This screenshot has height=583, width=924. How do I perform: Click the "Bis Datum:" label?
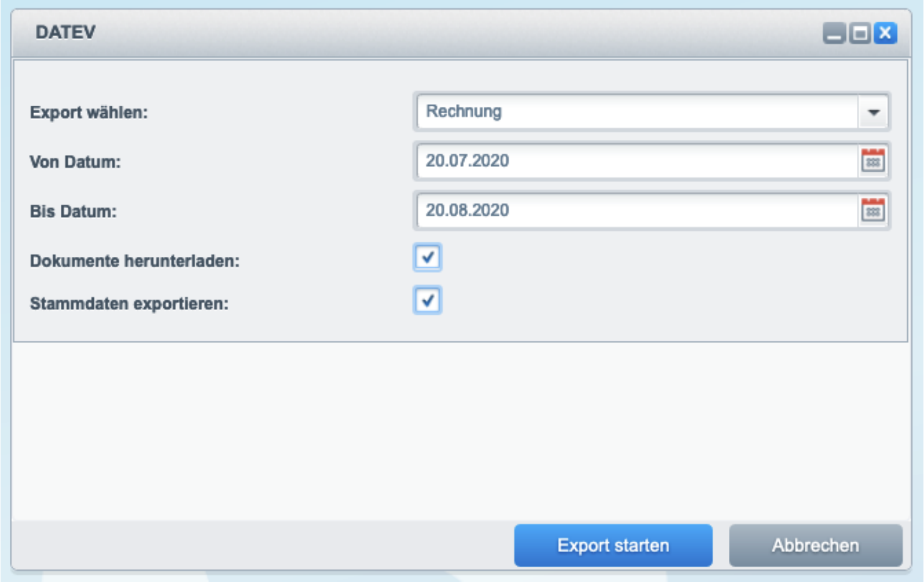point(73,211)
